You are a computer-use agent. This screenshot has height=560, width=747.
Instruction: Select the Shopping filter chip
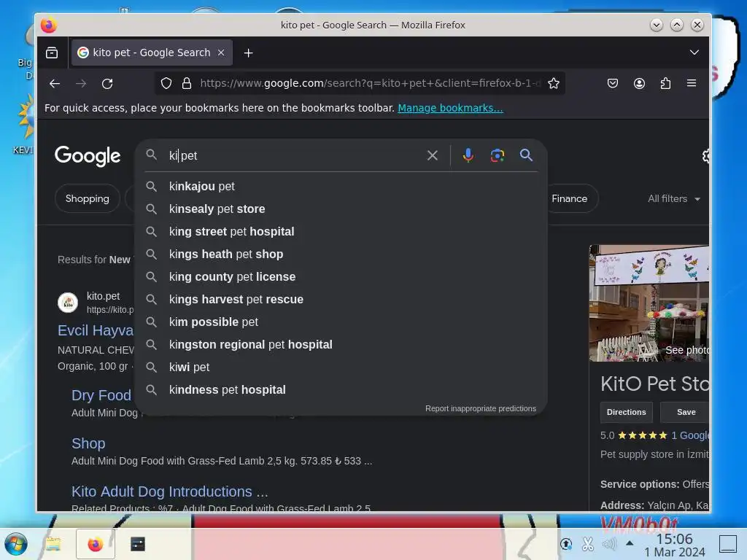click(x=88, y=198)
